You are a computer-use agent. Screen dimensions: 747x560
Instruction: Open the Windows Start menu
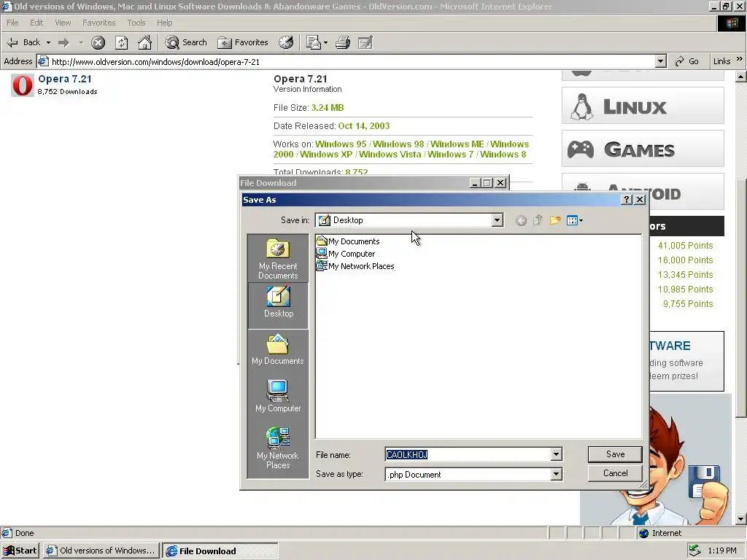[20, 551]
